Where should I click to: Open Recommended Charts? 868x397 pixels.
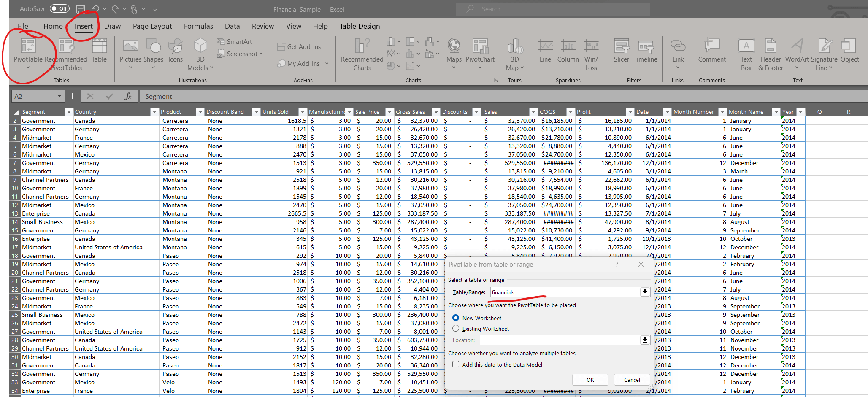pos(362,54)
